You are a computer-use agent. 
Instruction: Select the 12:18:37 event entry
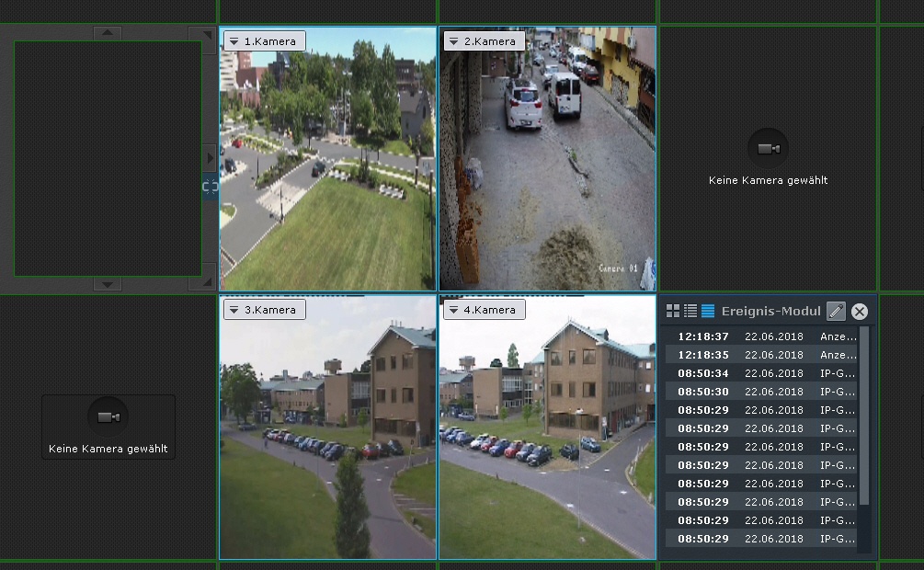point(761,336)
